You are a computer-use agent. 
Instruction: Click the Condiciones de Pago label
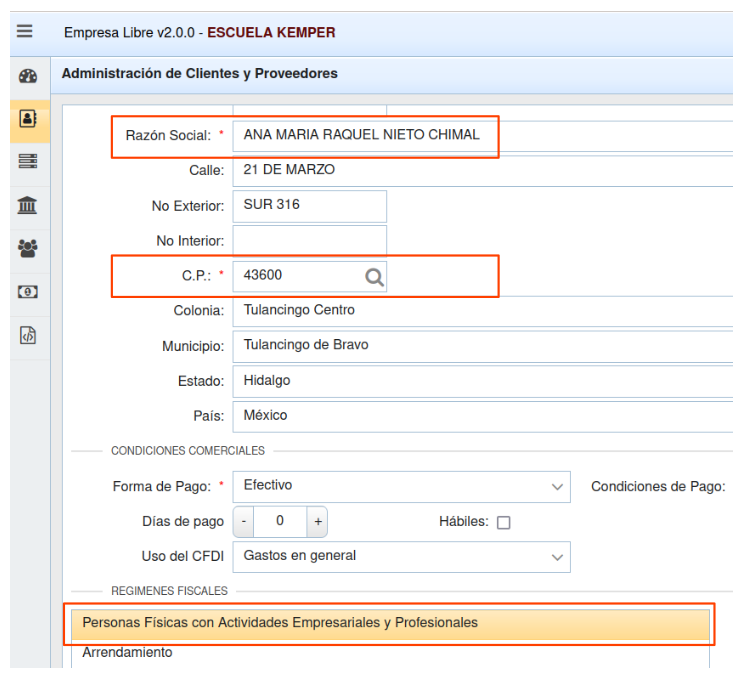point(658,487)
